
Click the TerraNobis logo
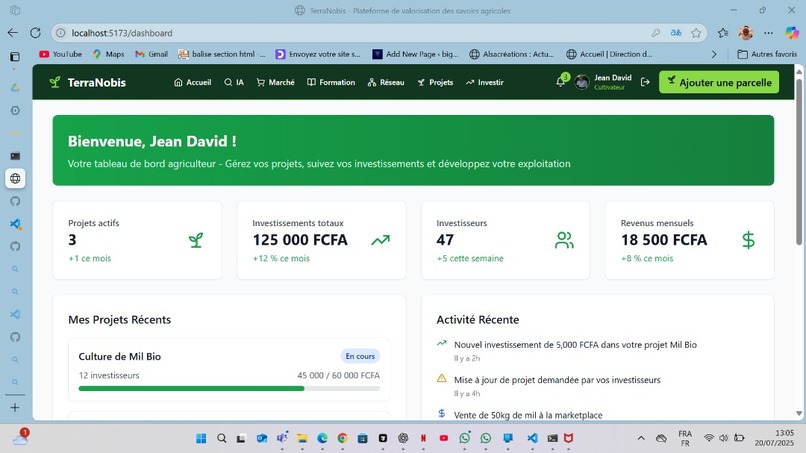[x=87, y=82]
